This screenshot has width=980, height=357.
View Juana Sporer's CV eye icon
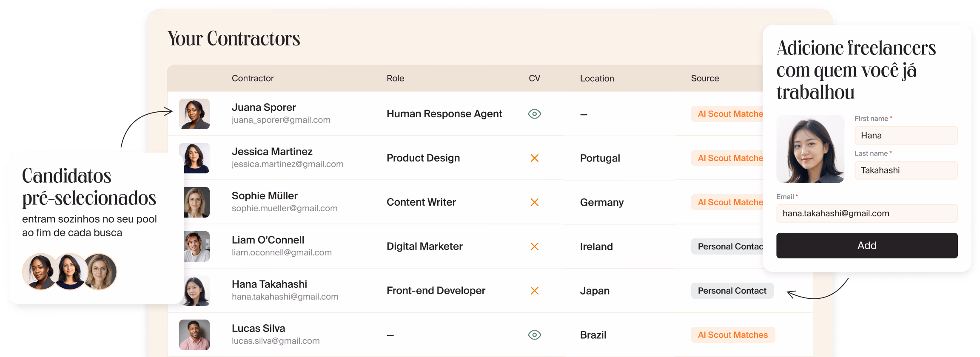point(534,114)
